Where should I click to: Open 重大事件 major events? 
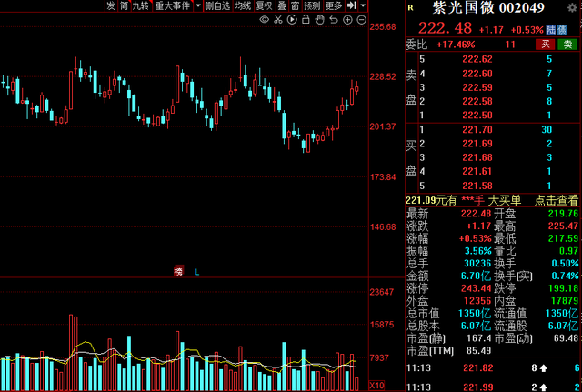[173, 5]
